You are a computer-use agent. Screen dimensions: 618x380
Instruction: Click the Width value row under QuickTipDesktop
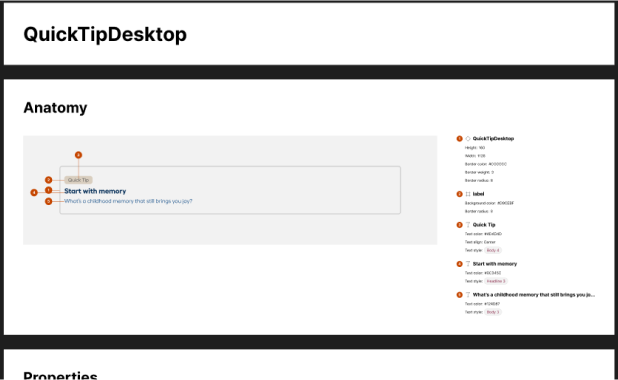tap(475, 156)
